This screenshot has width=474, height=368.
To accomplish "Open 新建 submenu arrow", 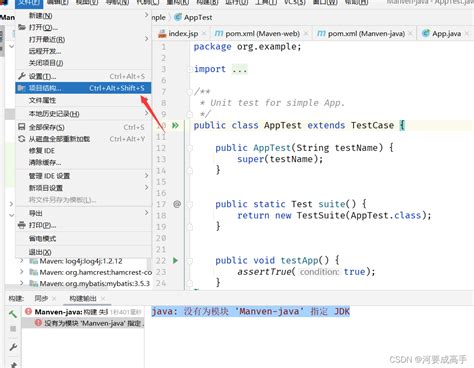I will click(146, 15).
